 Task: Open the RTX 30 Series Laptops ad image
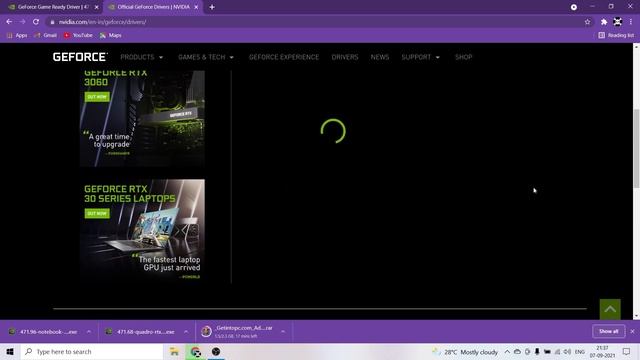tap(142, 231)
